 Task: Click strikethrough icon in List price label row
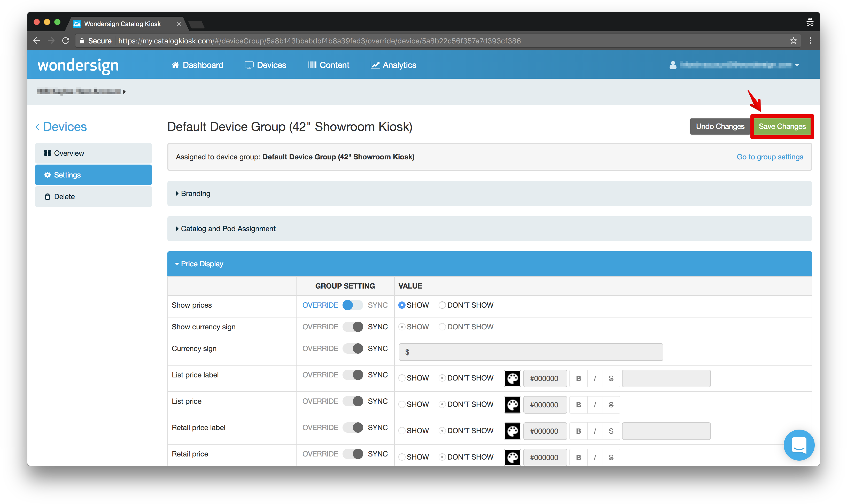[611, 378]
